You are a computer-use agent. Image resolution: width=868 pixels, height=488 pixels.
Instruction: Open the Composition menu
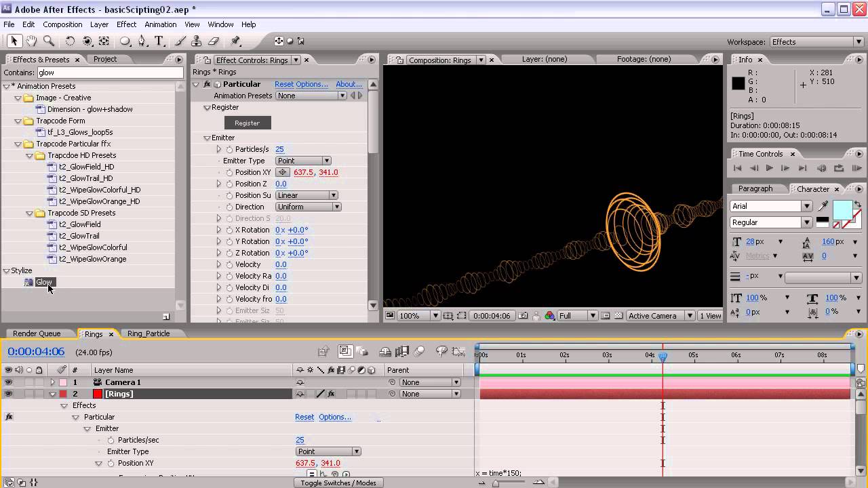pyautogui.click(x=62, y=24)
